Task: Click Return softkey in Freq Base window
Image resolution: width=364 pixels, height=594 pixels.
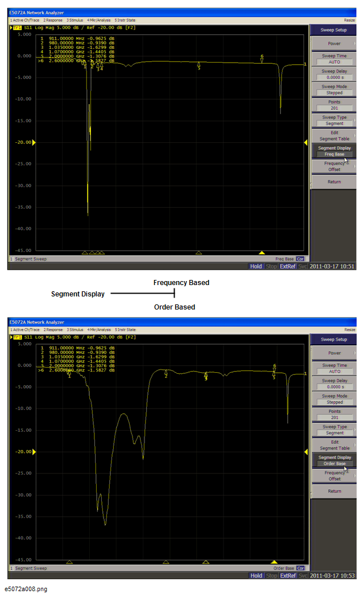Action: point(334,182)
